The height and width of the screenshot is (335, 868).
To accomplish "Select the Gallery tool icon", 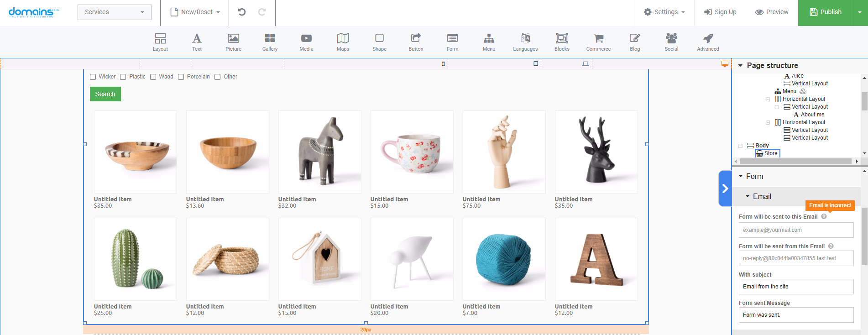I will pyautogui.click(x=270, y=42).
